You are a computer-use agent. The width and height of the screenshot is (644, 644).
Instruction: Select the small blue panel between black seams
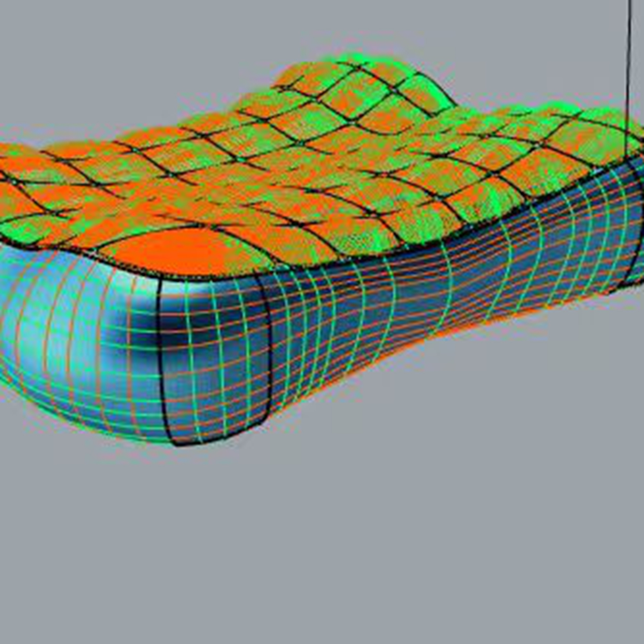pyautogui.click(x=215, y=358)
